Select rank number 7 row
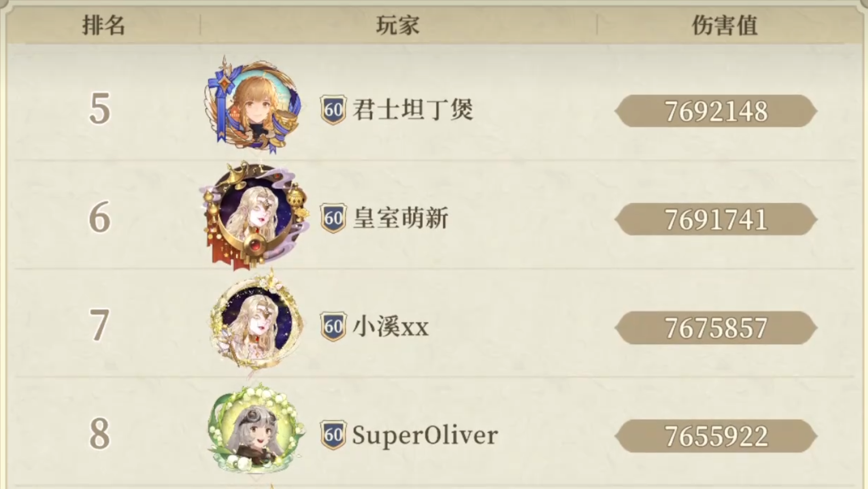This screenshot has height=489, width=868. (x=434, y=324)
